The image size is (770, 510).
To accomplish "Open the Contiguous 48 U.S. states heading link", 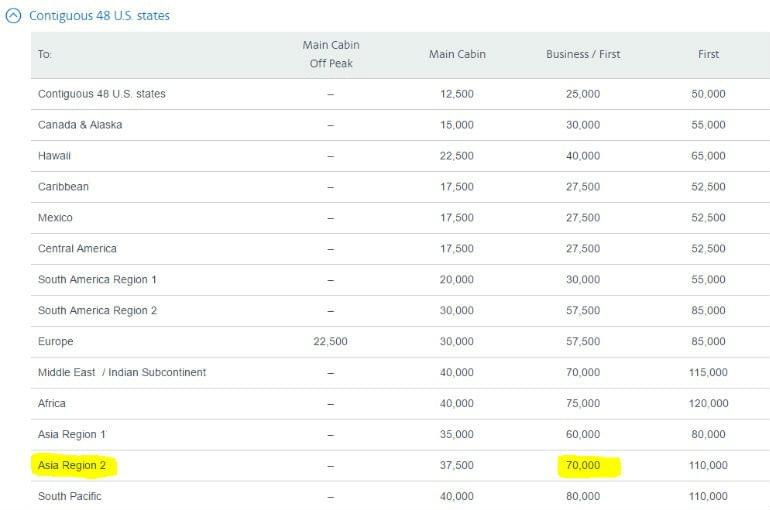I will [x=99, y=16].
